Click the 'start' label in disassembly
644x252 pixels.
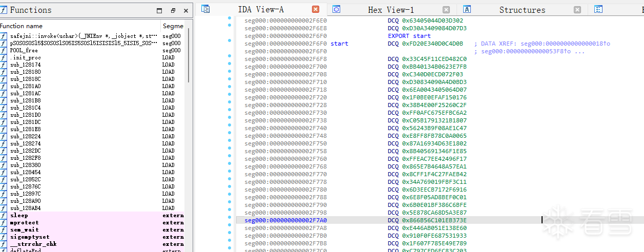pos(339,44)
